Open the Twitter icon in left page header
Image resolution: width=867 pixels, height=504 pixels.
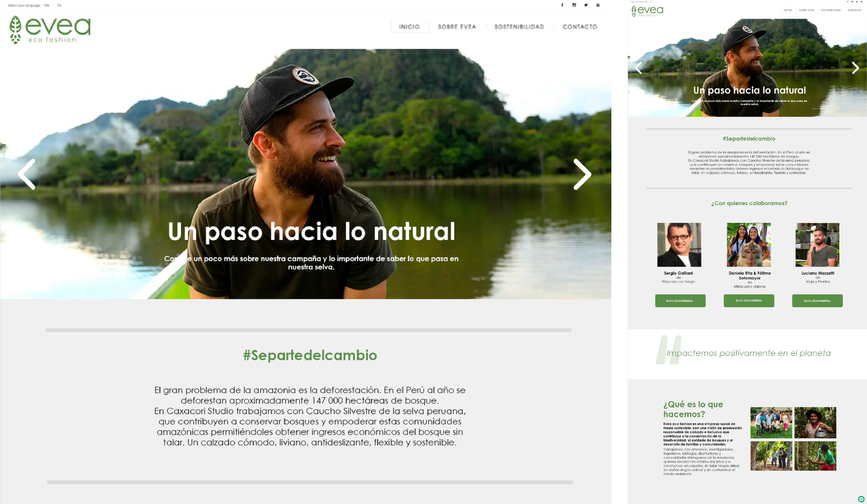[586, 5]
